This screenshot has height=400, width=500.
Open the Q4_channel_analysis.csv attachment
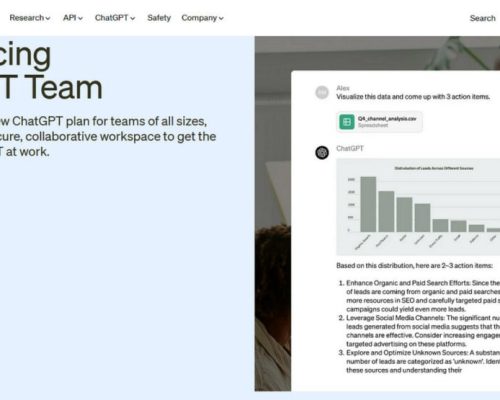click(x=379, y=122)
